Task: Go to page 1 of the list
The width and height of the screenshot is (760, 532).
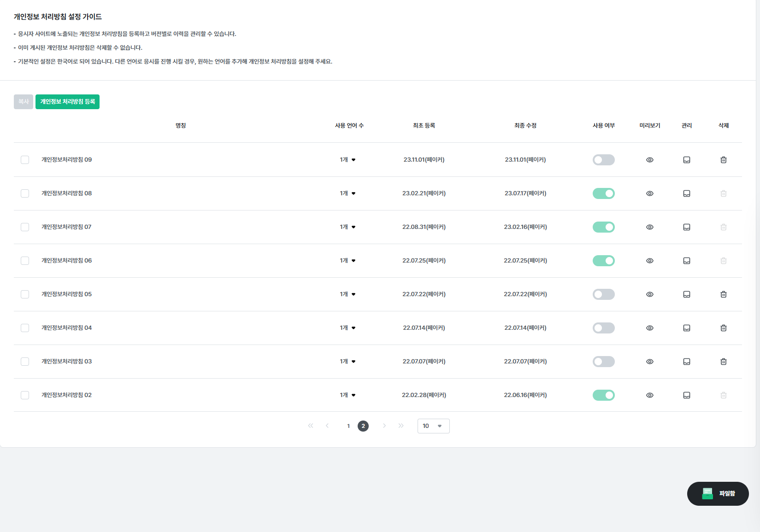Action: 348,426
